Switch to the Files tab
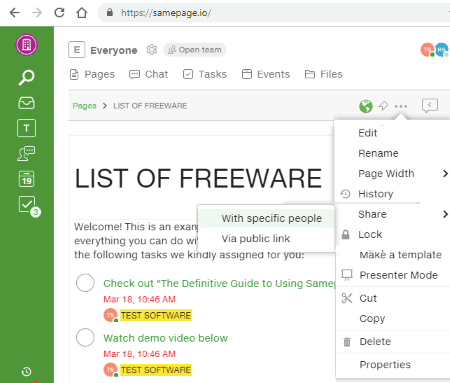This screenshot has height=383, width=450. [324, 74]
